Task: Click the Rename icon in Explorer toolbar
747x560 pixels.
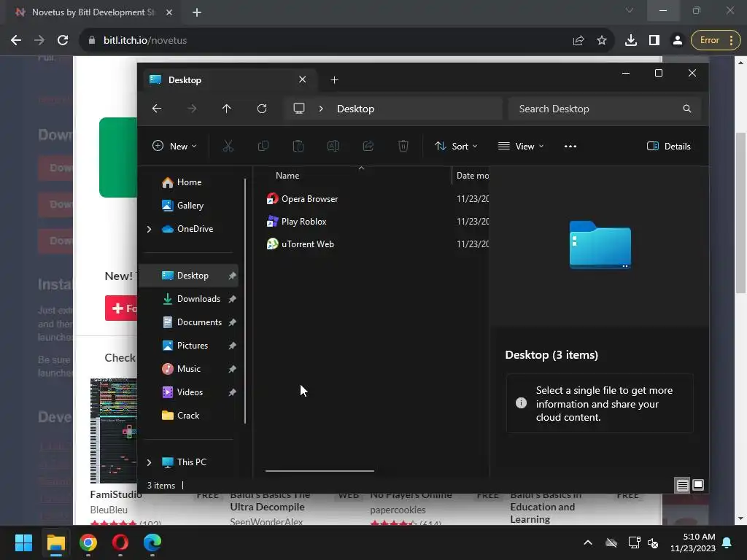Action: 333,146
